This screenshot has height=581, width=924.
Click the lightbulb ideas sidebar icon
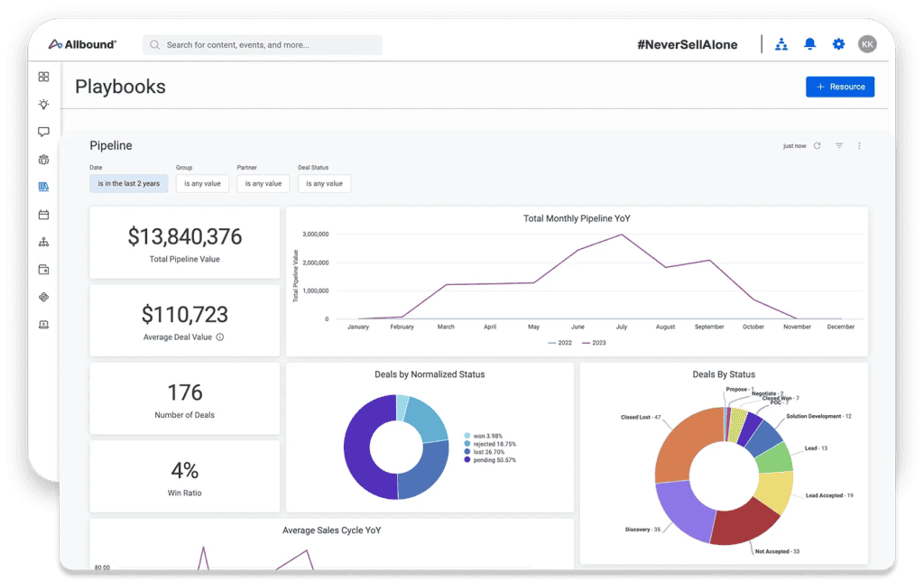(43, 105)
